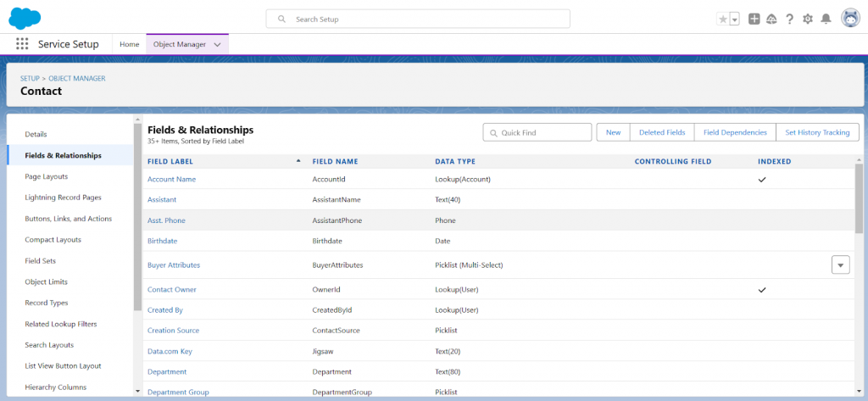Screen dimensions: 868x401
Task: Switch to the Home tab
Action: click(x=129, y=44)
